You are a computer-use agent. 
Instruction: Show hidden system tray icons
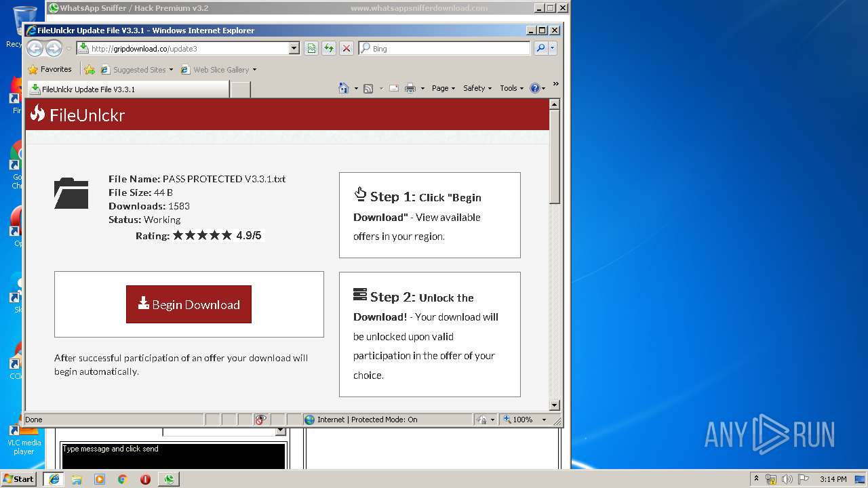pos(756,479)
